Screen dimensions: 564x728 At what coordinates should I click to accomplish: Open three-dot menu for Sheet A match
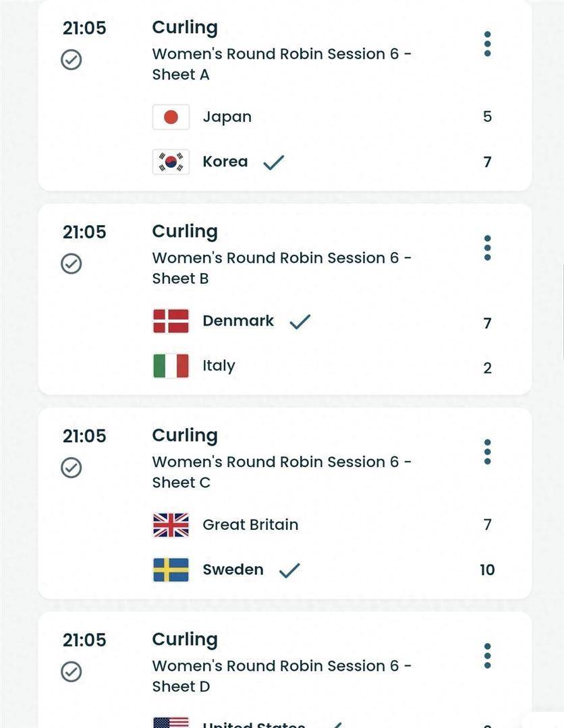(x=487, y=44)
